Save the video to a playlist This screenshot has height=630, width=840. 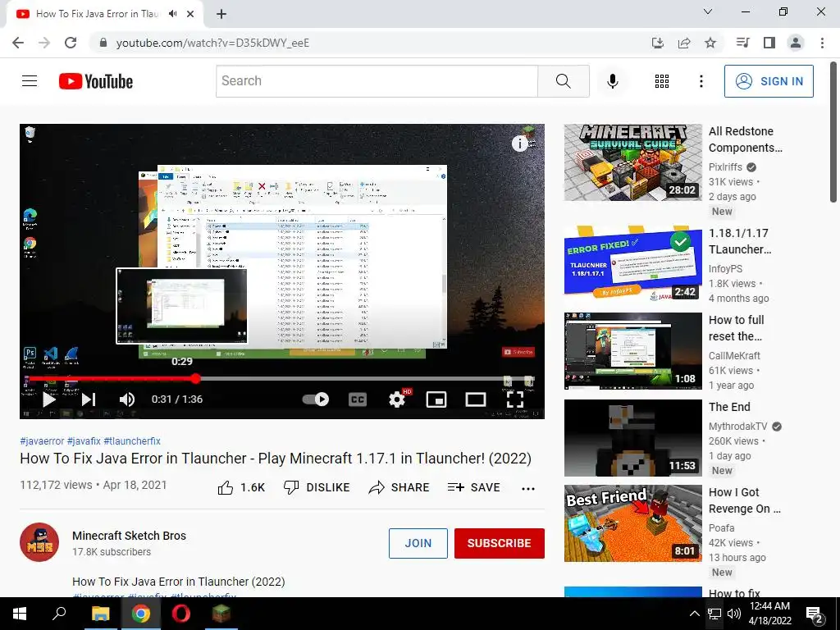pyautogui.click(x=474, y=487)
